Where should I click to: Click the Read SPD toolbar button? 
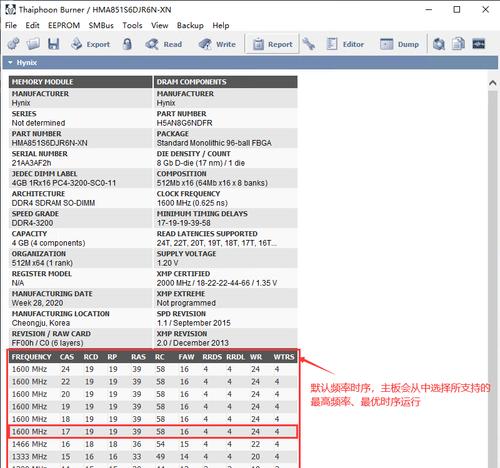(164, 44)
